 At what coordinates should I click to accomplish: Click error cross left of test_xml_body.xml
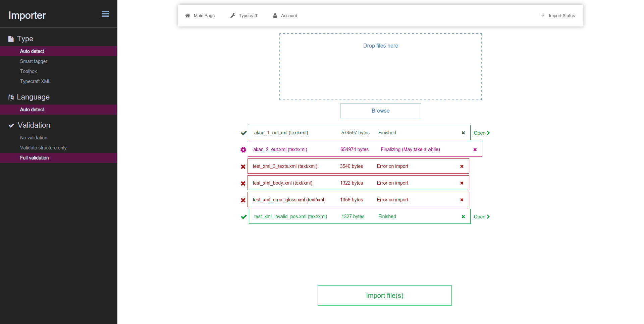point(243,183)
